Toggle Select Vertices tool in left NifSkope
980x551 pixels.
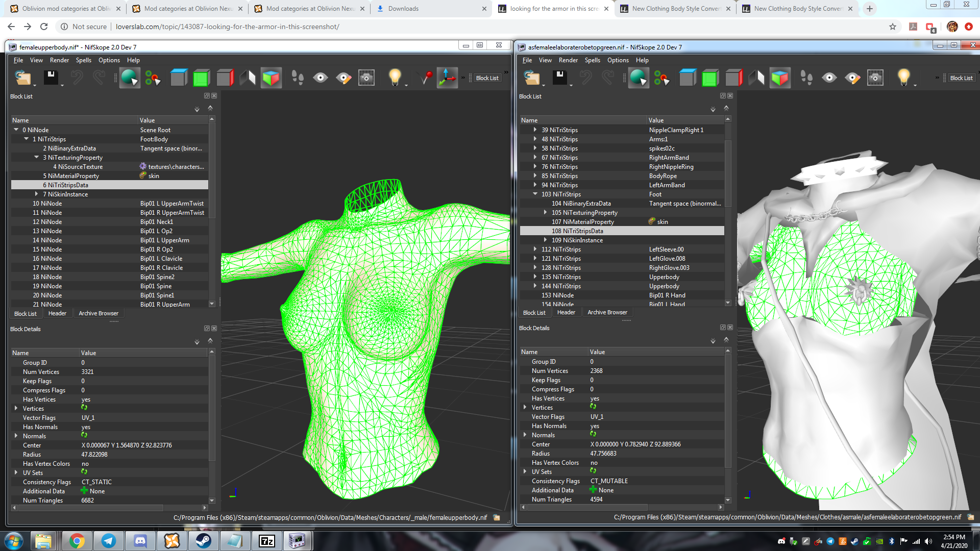(153, 78)
